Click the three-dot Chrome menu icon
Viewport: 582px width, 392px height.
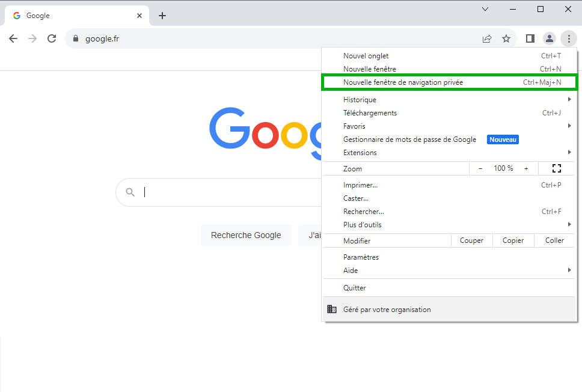(569, 38)
